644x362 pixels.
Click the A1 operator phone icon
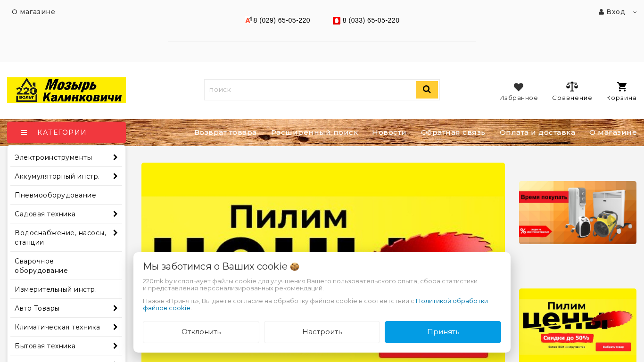click(x=248, y=20)
